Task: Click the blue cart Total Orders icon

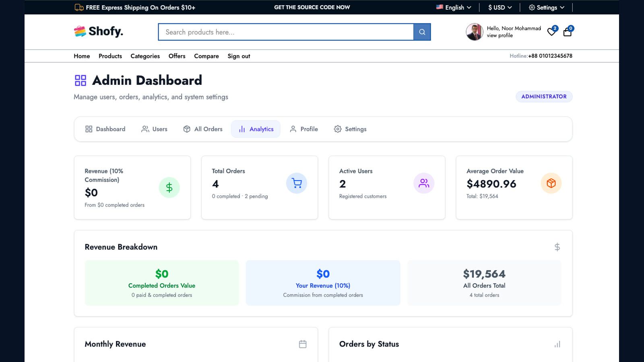Action: point(297,183)
